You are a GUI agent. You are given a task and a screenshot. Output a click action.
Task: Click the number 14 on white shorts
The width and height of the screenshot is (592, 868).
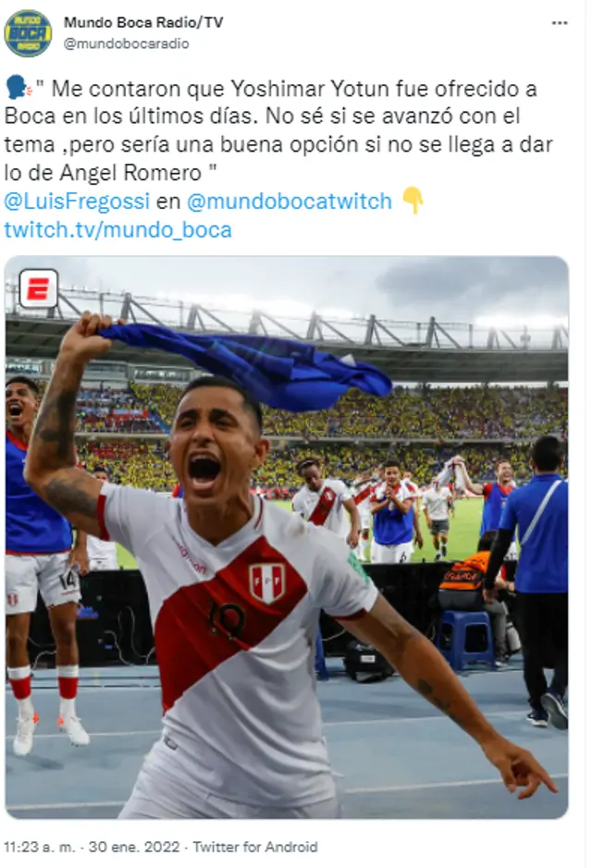pyautogui.click(x=68, y=581)
